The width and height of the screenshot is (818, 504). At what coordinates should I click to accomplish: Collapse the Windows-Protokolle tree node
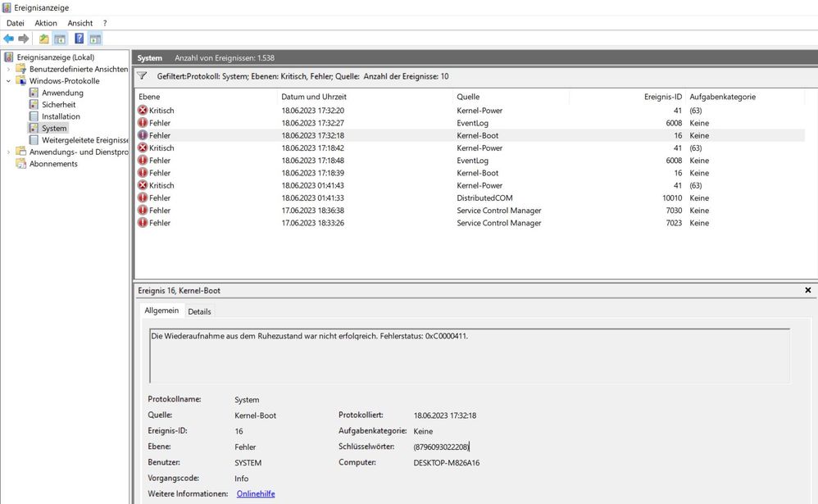(x=9, y=81)
